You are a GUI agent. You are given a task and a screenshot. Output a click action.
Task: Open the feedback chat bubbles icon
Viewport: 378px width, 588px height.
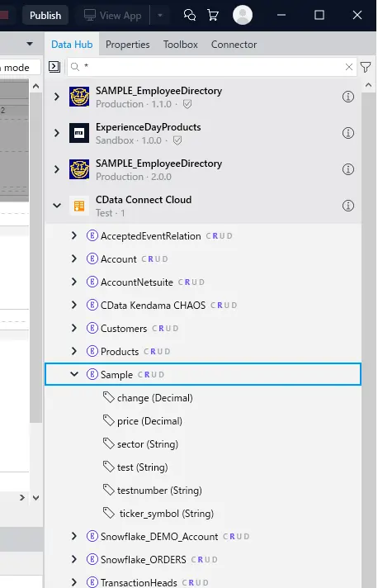[x=190, y=16]
